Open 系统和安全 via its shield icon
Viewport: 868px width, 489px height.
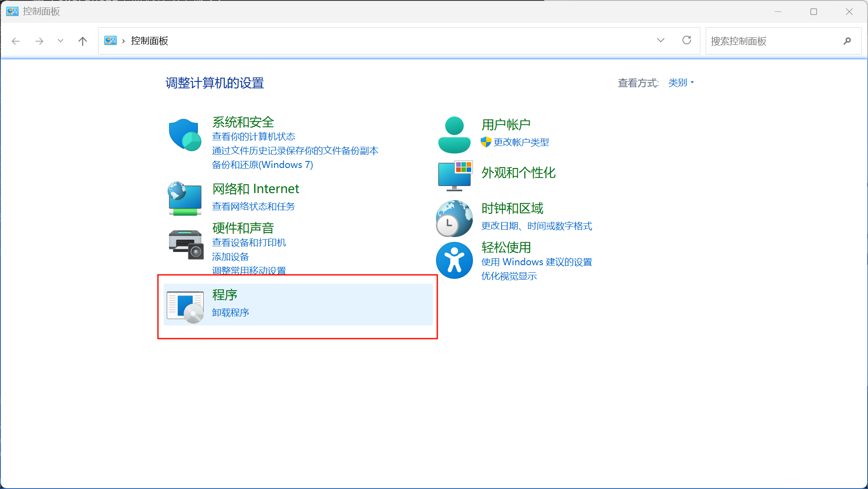click(x=184, y=134)
